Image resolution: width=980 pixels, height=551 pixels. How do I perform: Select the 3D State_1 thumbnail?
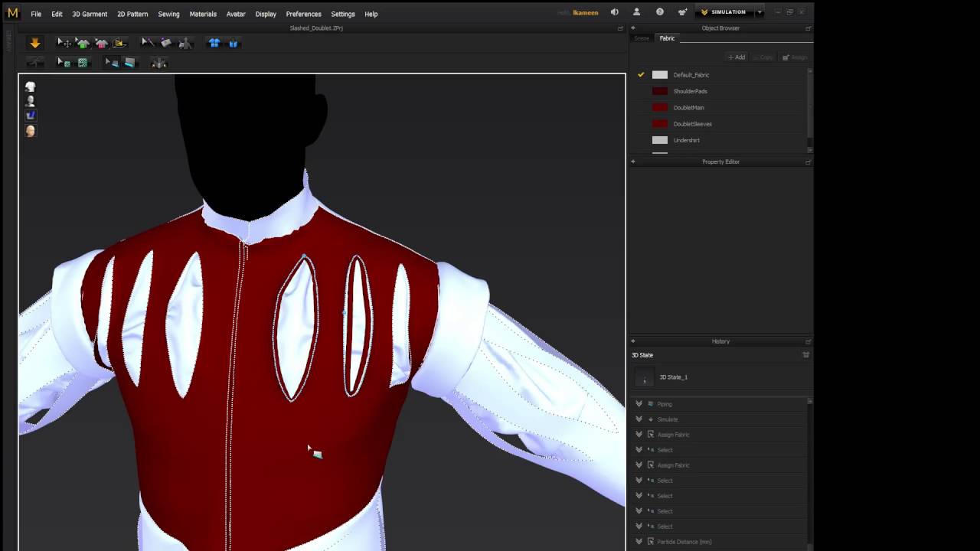pos(645,377)
